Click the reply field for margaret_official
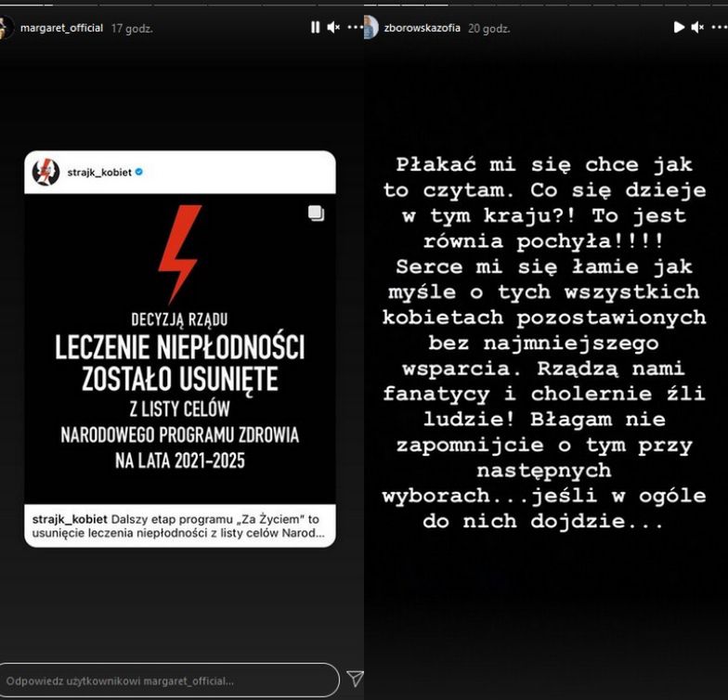 click(x=168, y=680)
